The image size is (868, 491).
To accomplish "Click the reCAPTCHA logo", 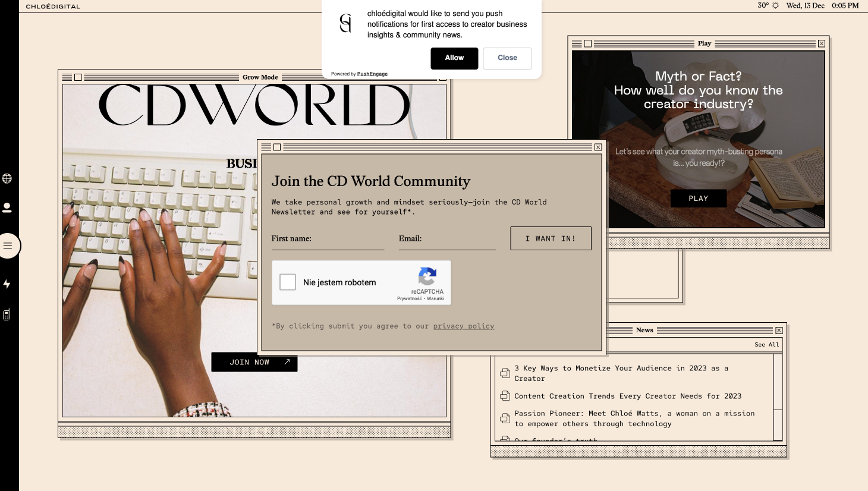I will (x=427, y=276).
